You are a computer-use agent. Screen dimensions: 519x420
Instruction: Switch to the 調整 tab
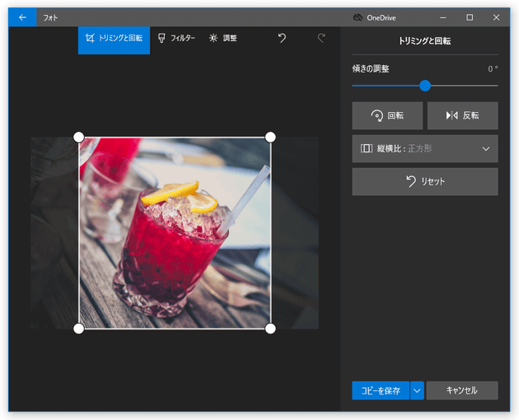pyautogui.click(x=222, y=39)
